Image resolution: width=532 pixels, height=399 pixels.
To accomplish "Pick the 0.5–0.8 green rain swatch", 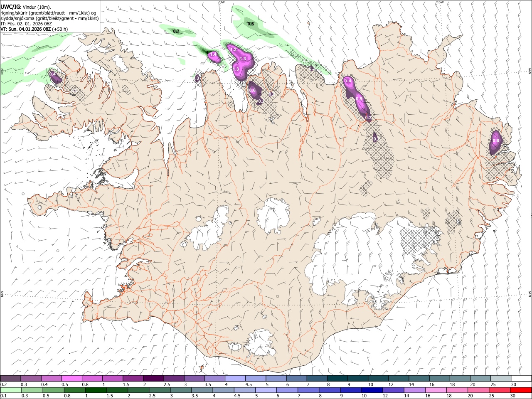I will click(x=54, y=390).
